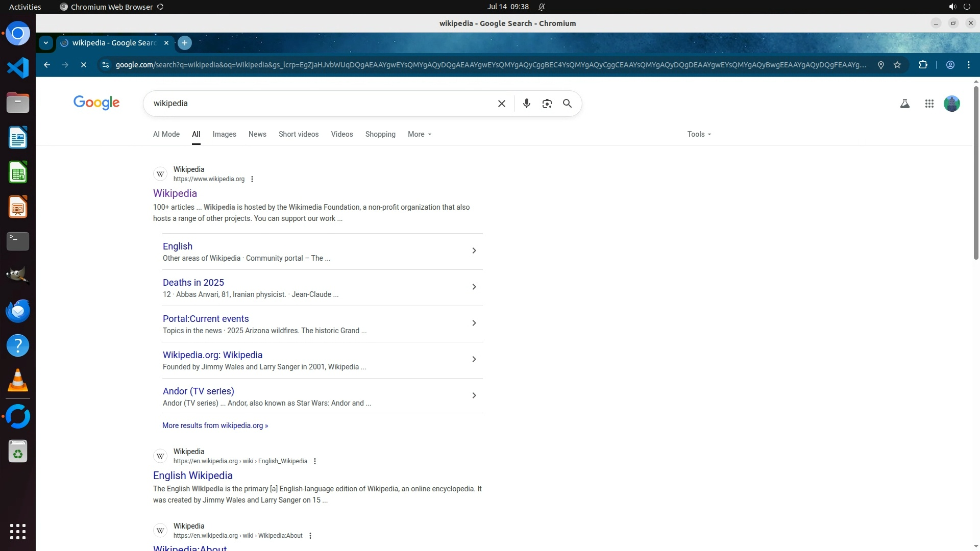
Task: Expand the More search filters dropdown
Action: click(x=419, y=134)
